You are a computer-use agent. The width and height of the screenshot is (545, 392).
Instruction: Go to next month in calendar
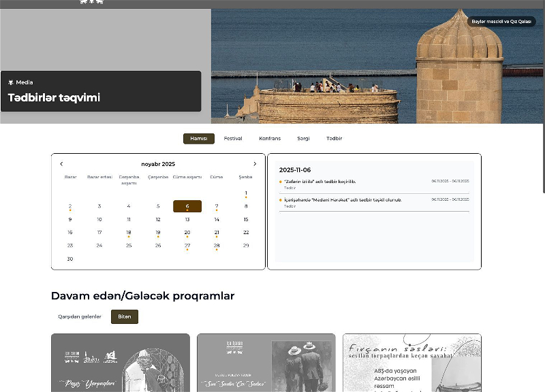click(255, 164)
